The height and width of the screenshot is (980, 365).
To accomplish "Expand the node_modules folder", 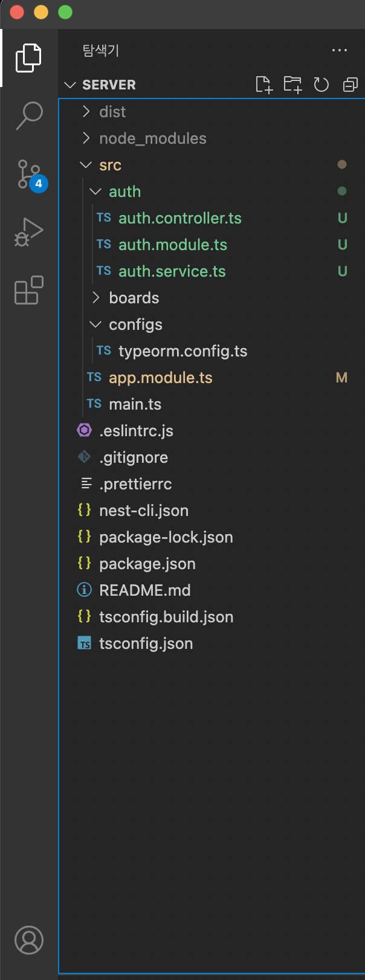I will point(152,138).
